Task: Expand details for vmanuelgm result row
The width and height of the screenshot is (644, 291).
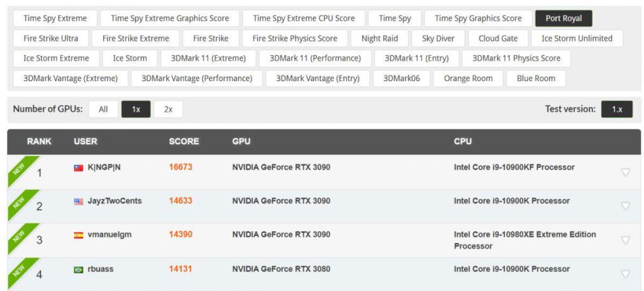Action: click(x=625, y=239)
